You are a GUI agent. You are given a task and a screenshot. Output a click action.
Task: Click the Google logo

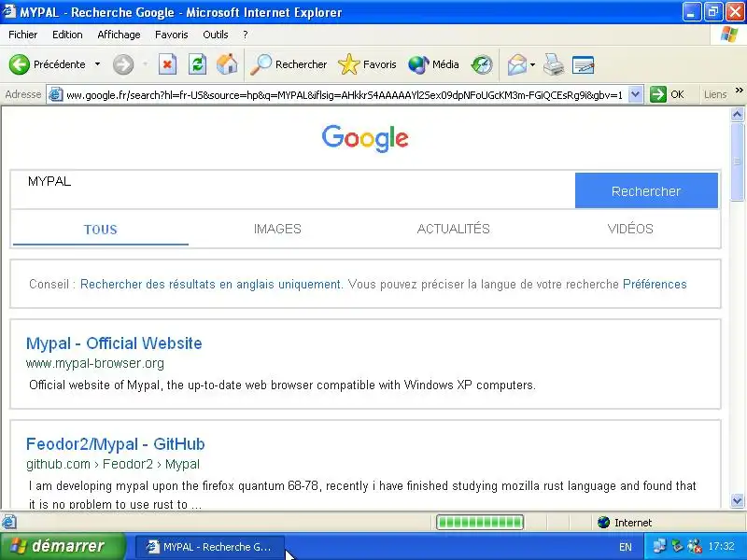pyautogui.click(x=365, y=138)
